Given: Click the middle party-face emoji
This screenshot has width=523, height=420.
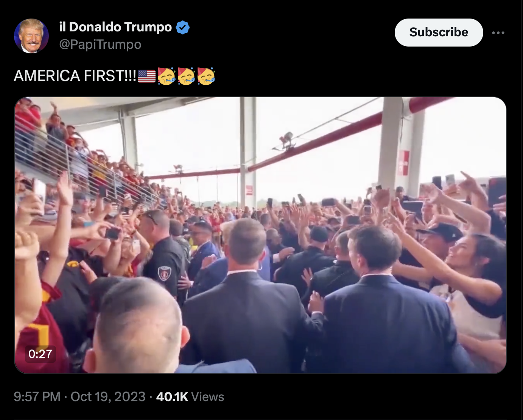Looking at the screenshot, I should [x=186, y=76].
